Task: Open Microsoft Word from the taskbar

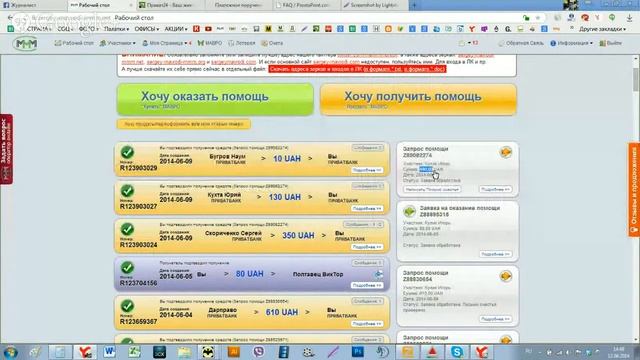Action: (109, 352)
